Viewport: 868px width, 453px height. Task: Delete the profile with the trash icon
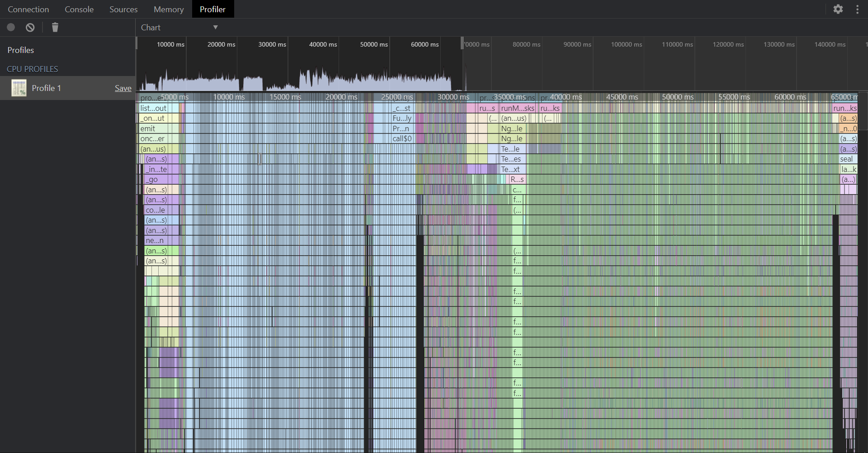[55, 27]
